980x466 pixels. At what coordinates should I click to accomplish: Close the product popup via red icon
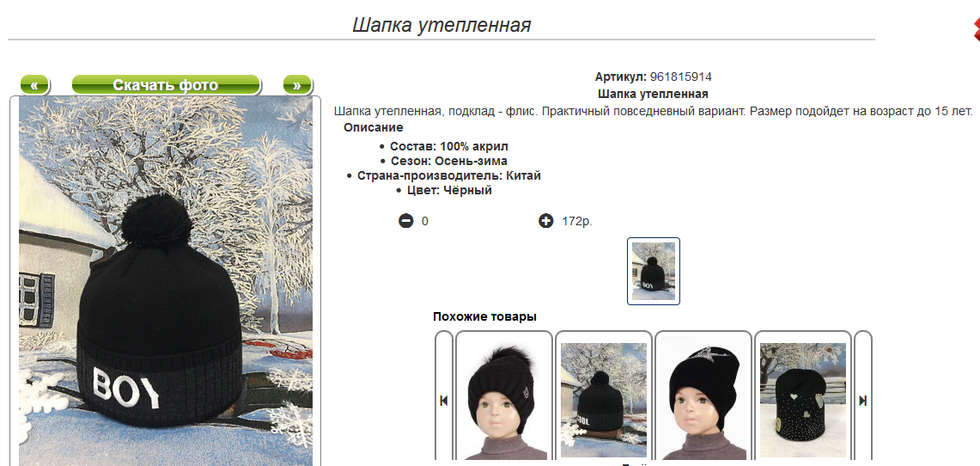tap(976, 30)
